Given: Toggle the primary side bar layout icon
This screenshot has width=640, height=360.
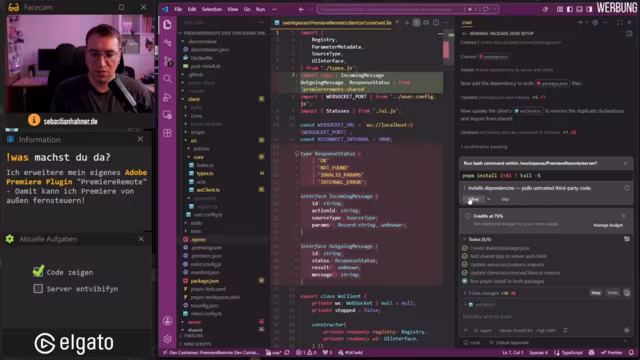Looking at the screenshot, I should click(x=569, y=9).
